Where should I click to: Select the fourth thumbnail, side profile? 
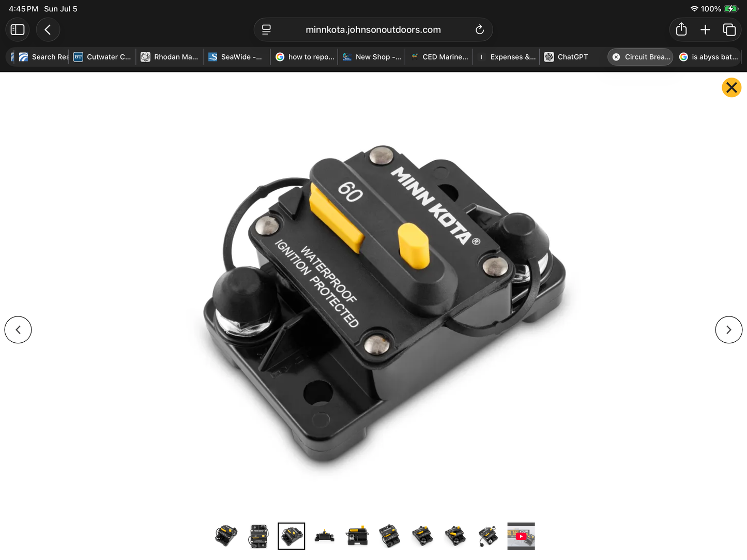[325, 536]
